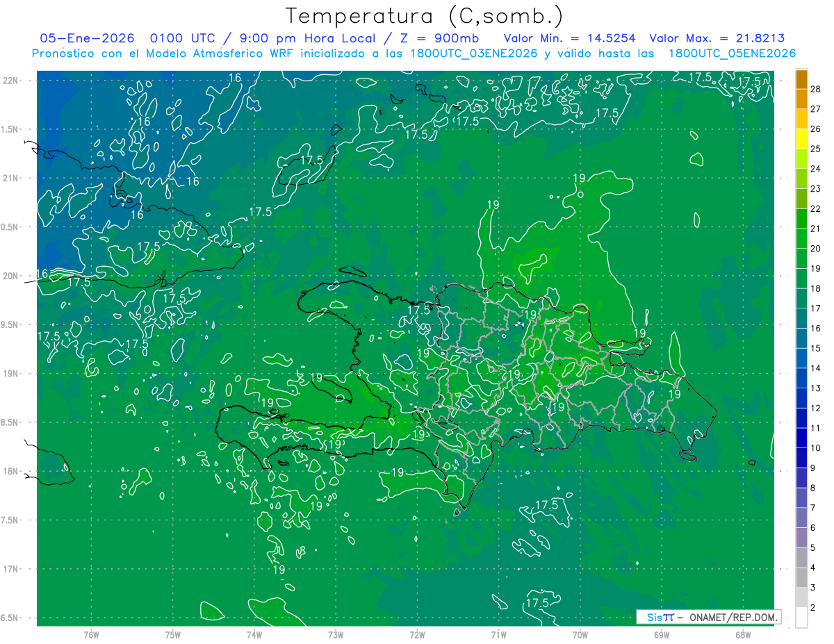Click the color scale label '28'

click(816, 89)
